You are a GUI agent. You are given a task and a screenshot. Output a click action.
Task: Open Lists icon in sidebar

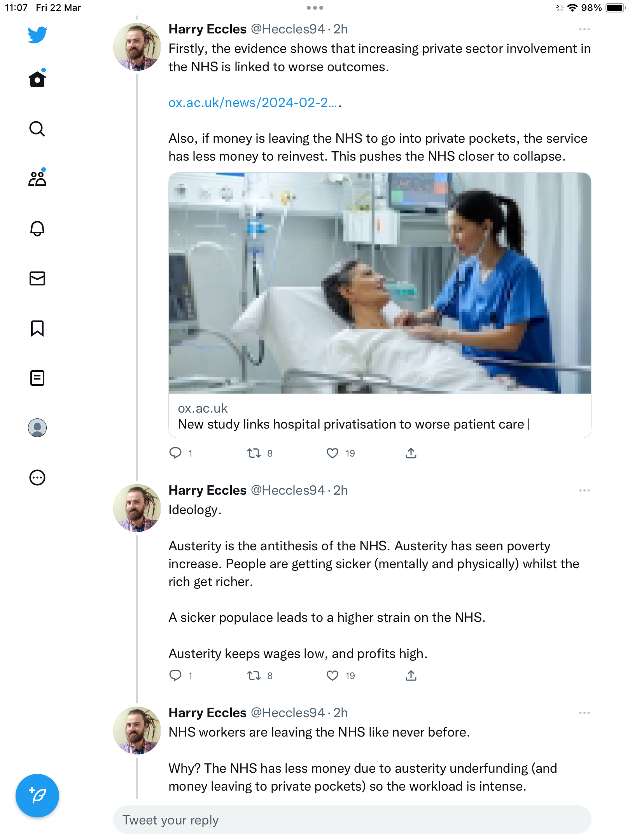[x=37, y=378]
